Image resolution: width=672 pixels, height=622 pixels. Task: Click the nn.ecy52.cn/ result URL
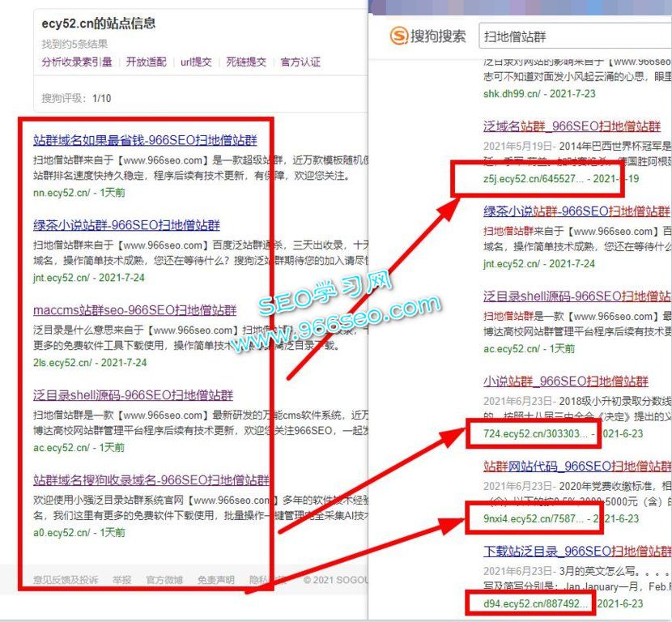click(62, 193)
